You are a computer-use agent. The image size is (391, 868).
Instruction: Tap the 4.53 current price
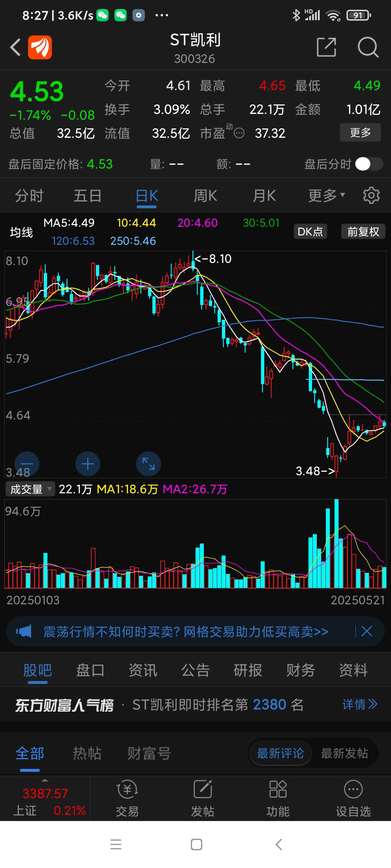(37, 92)
